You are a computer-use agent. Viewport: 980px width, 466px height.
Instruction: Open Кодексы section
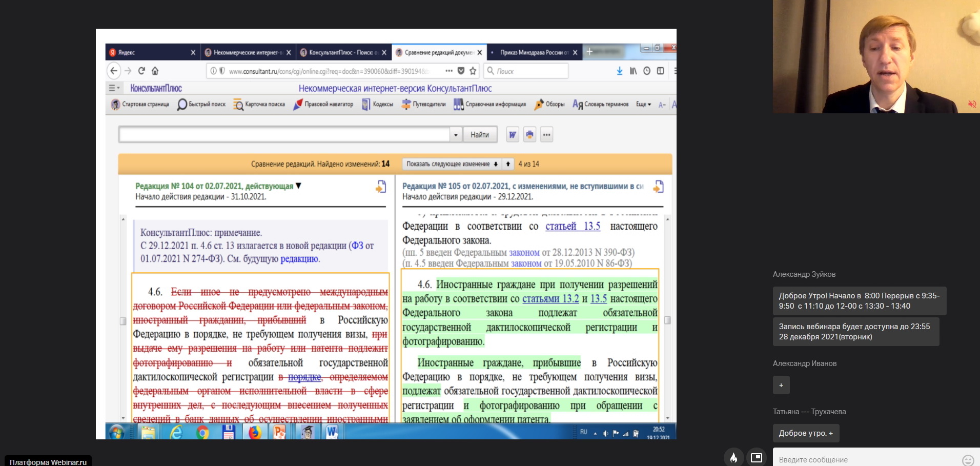click(378, 105)
